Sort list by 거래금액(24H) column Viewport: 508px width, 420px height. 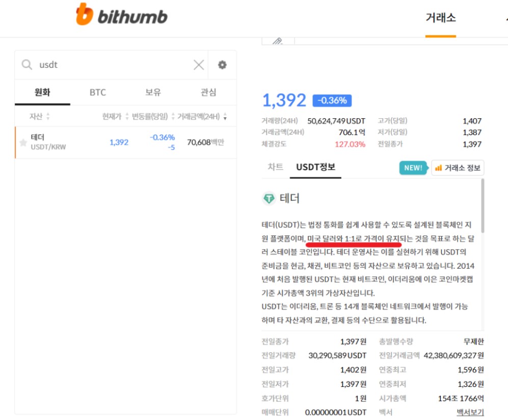(202, 116)
